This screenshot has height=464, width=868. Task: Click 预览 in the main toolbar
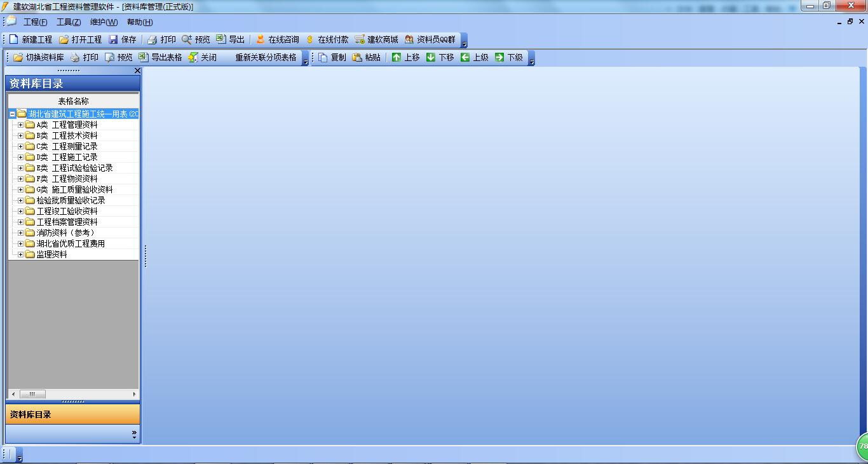(x=196, y=39)
